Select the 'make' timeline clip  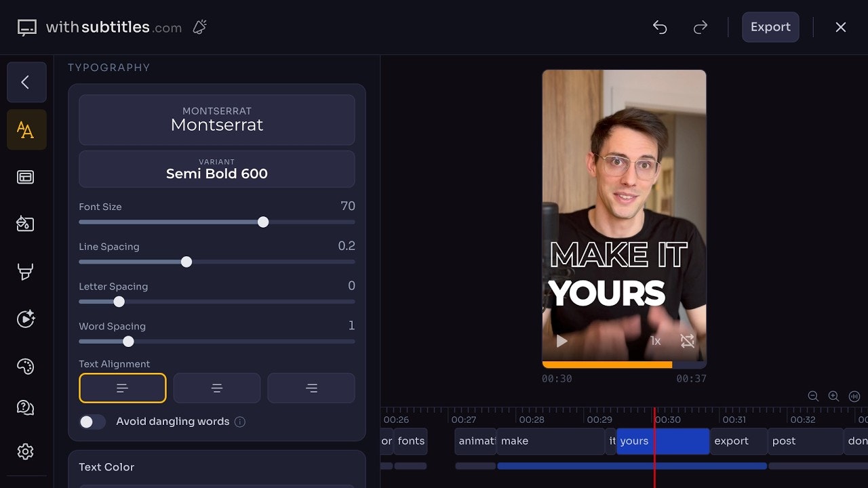(551, 441)
